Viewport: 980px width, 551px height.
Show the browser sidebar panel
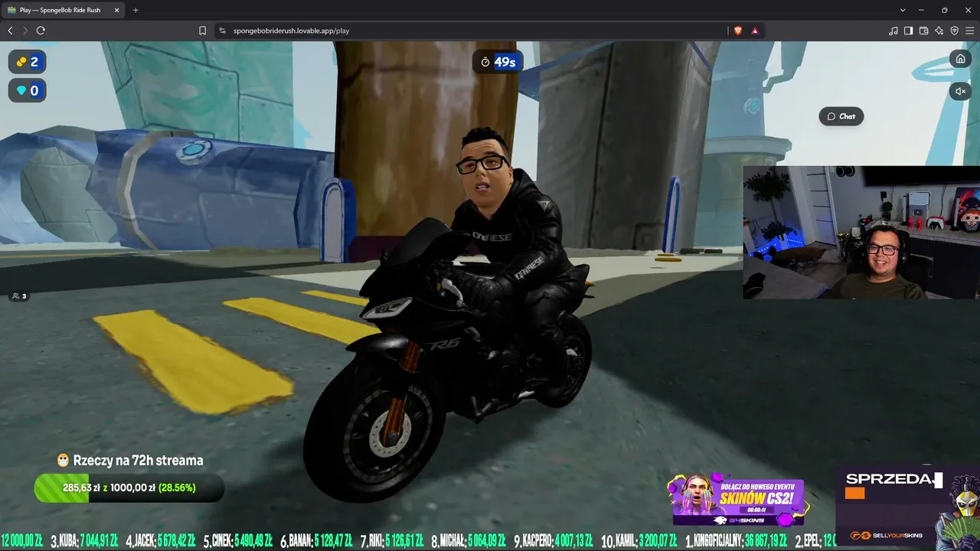(909, 31)
